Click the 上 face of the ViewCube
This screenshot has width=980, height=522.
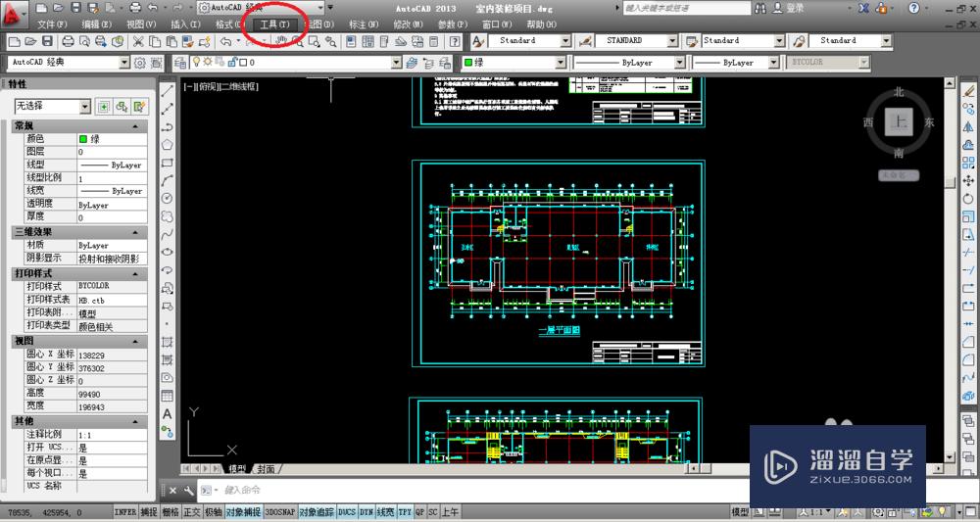tap(899, 121)
